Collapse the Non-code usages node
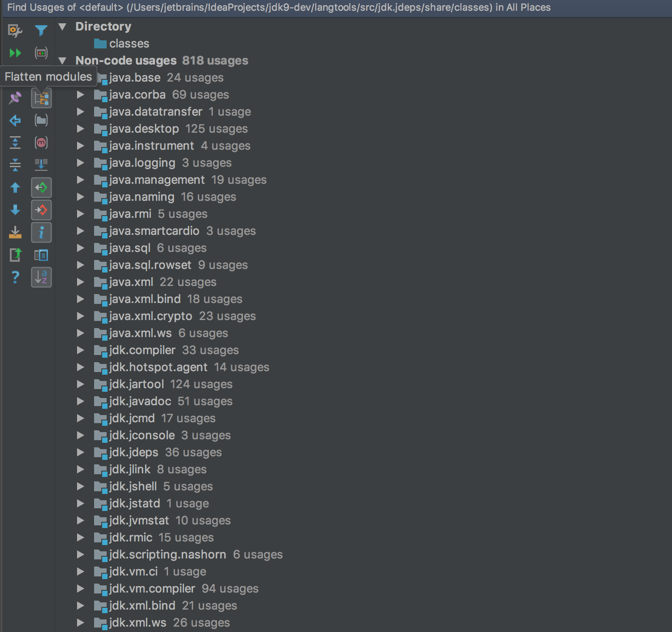This screenshot has width=672, height=632. (x=62, y=61)
